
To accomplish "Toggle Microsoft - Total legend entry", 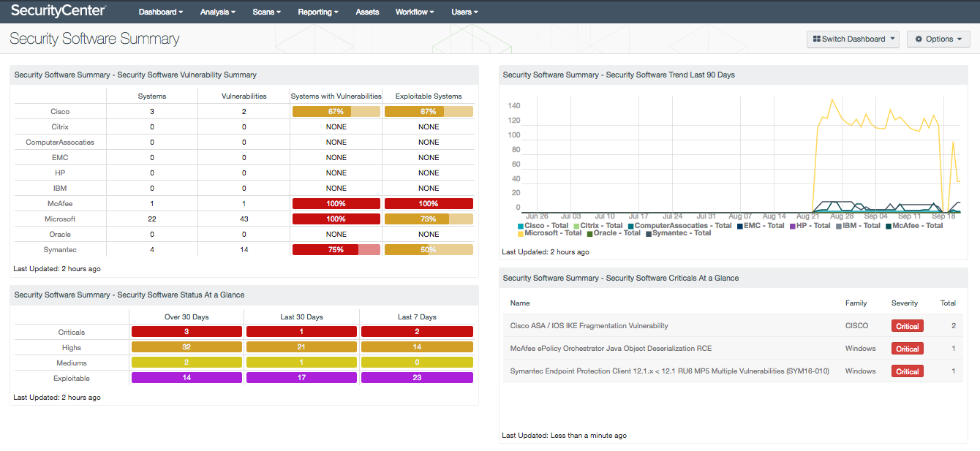I will (x=549, y=233).
